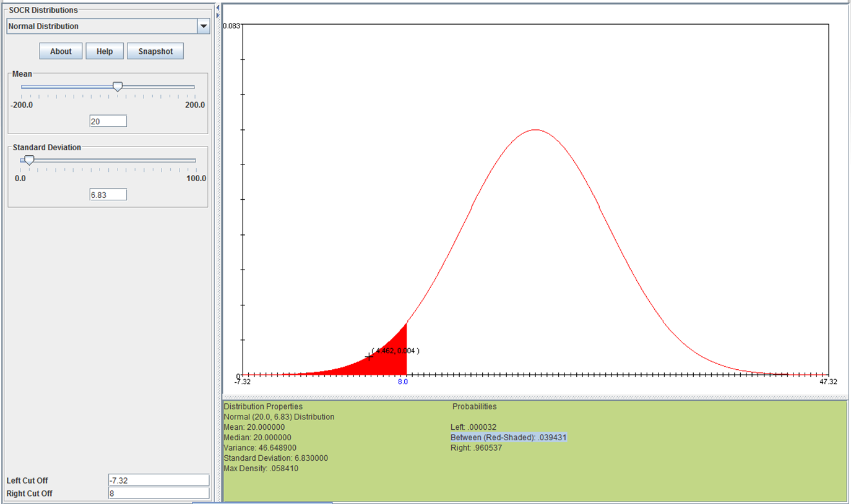
Task: Click the blue 8.0 cutoff label on the axis
Action: click(x=403, y=382)
